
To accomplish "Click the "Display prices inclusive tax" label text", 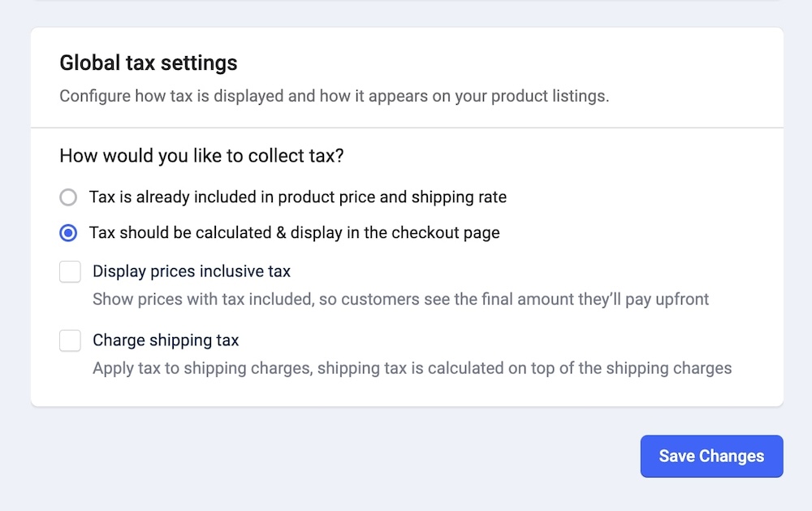I will [192, 271].
